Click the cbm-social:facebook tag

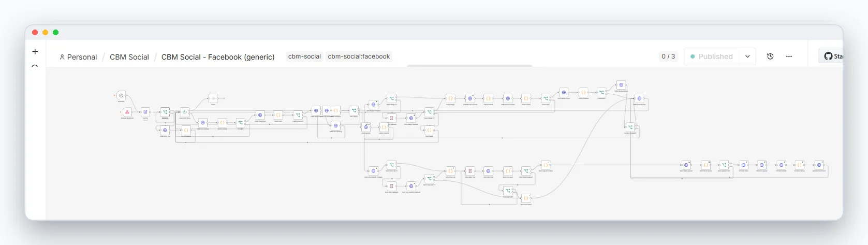click(359, 56)
